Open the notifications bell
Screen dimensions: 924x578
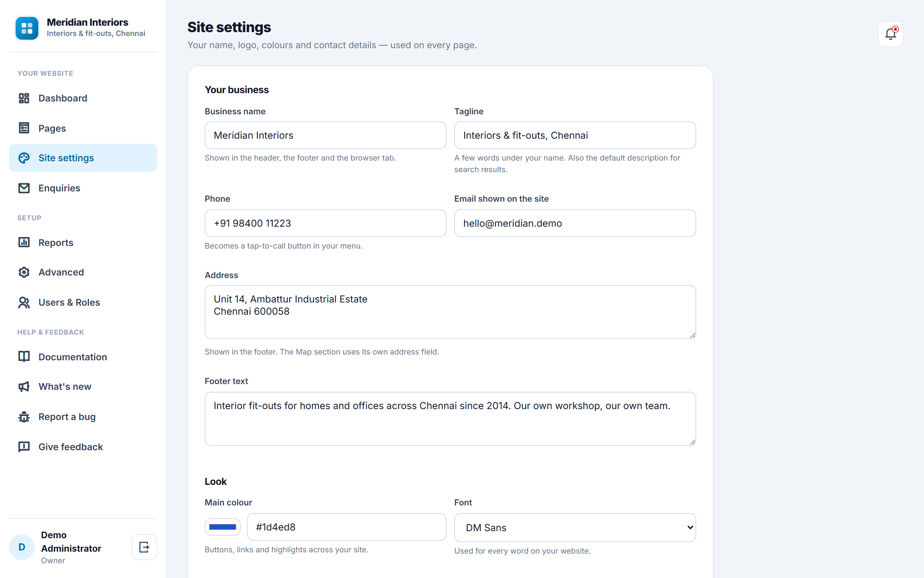click(x=890, y=34)
